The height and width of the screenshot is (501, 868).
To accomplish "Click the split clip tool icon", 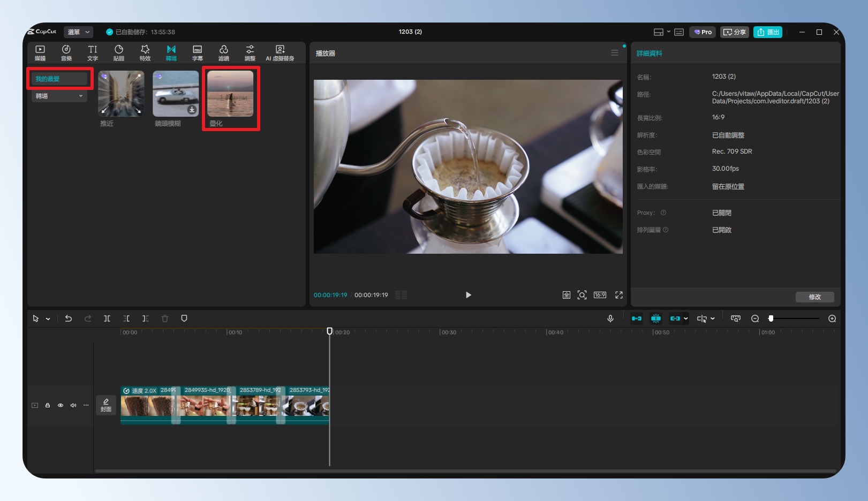I will 107,318.
